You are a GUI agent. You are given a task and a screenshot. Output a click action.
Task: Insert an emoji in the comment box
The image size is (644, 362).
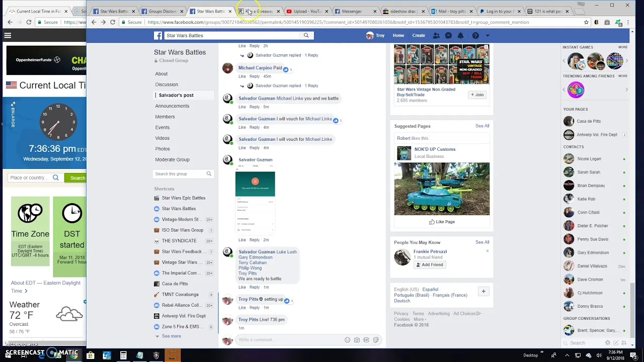pyautogui.click(x=347, y=340)
